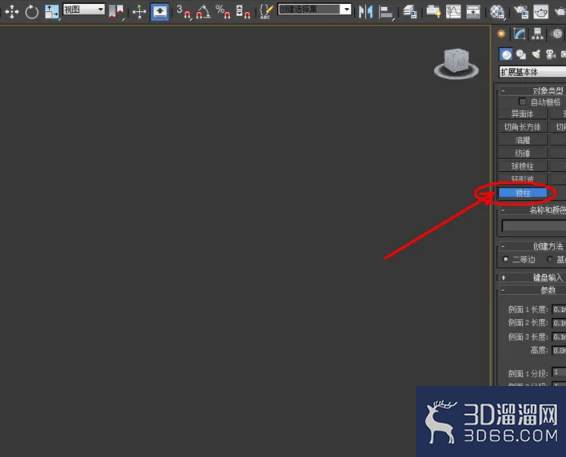This screenshot has width=566, height=457.
Task: Collapse the 对象类型 rollout
Action: [531, 91]
